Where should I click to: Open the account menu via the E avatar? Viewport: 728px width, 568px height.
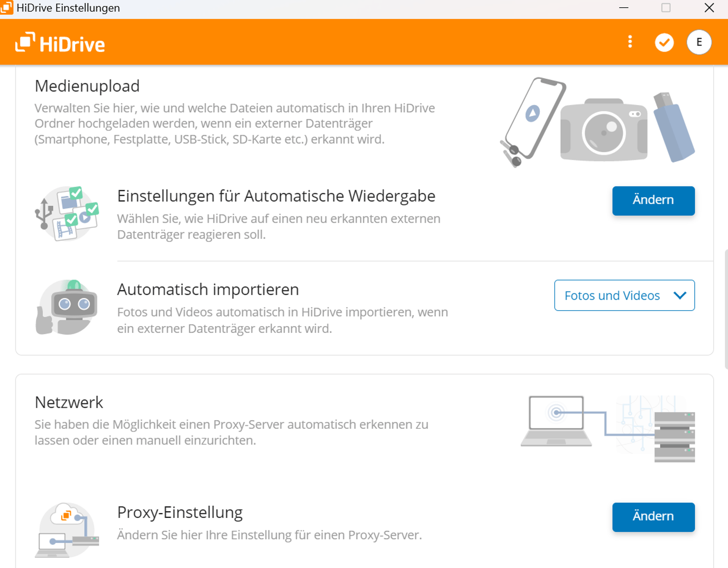point(699,42)
